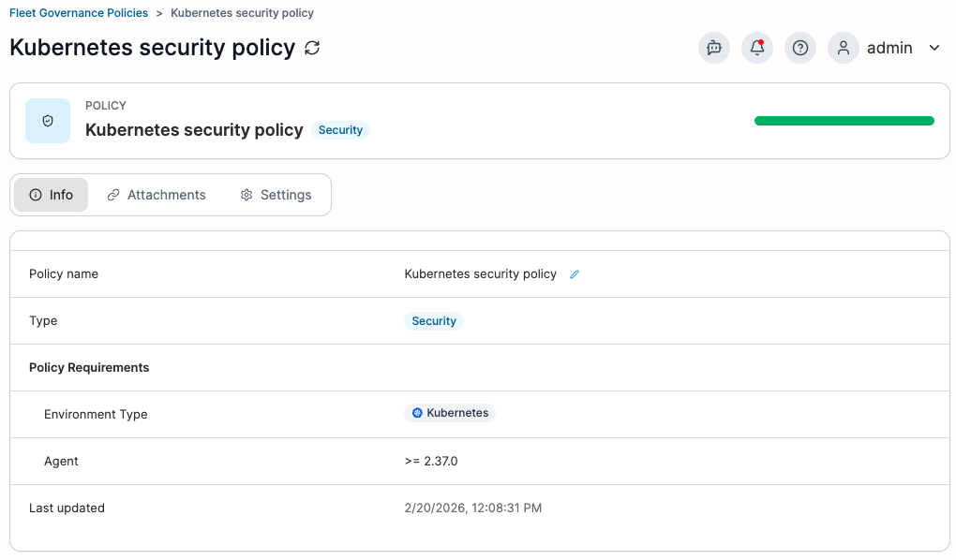Open the Settings tab
Image resolution: width=956 pixels, height=560 pixels.
click(276, 195)
